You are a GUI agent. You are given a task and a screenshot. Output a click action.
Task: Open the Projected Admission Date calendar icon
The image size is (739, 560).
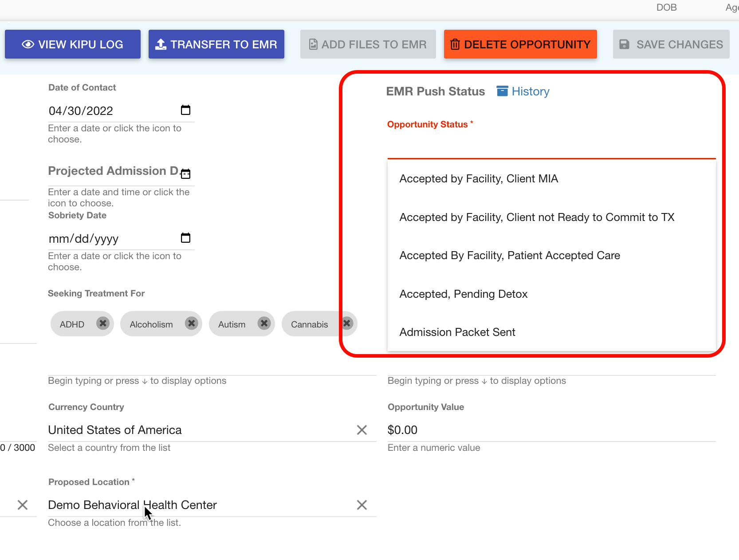(x=185, y=174)
